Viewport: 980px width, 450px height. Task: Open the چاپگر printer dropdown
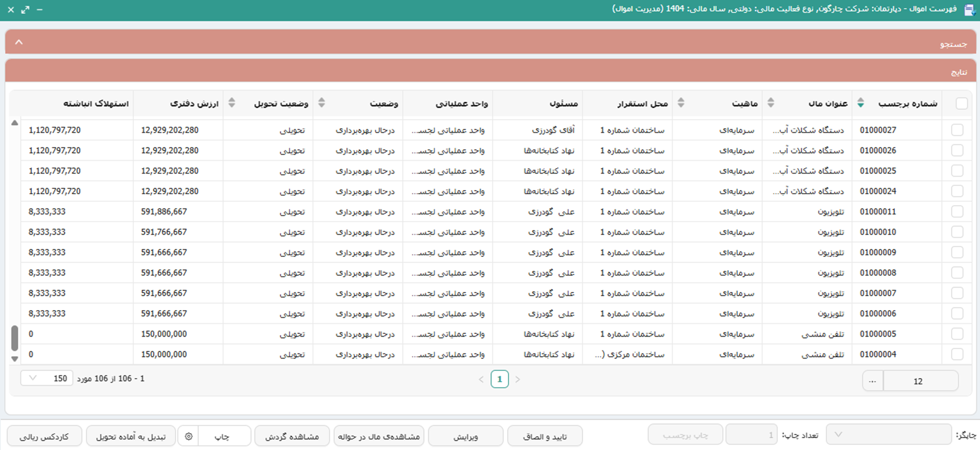pyautogui.click(x=888, y=435)
